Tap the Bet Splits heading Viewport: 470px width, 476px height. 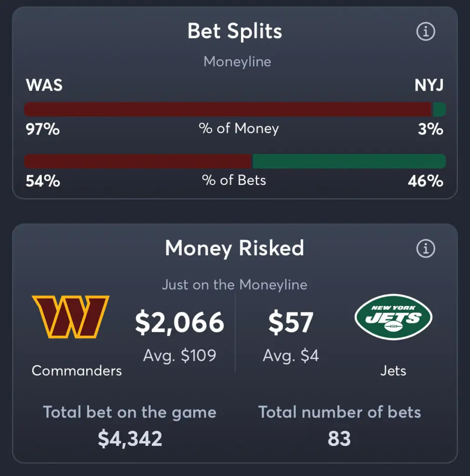tap(235, 31)
